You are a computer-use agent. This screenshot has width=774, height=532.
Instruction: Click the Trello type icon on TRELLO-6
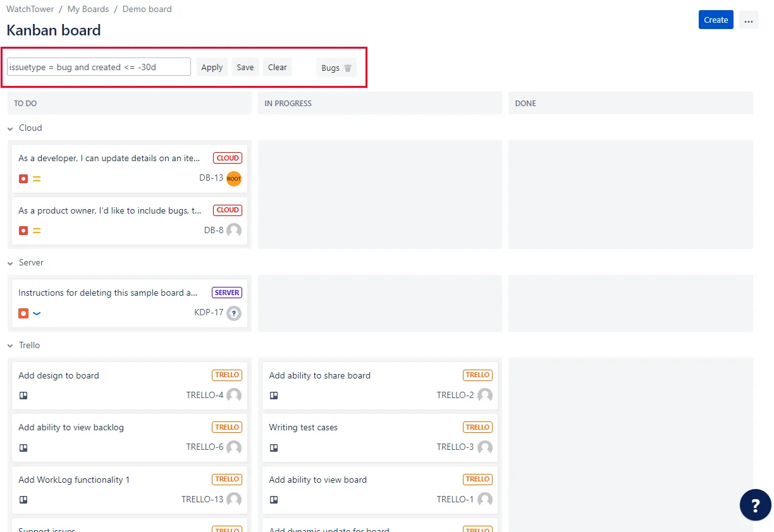point(23,448)
